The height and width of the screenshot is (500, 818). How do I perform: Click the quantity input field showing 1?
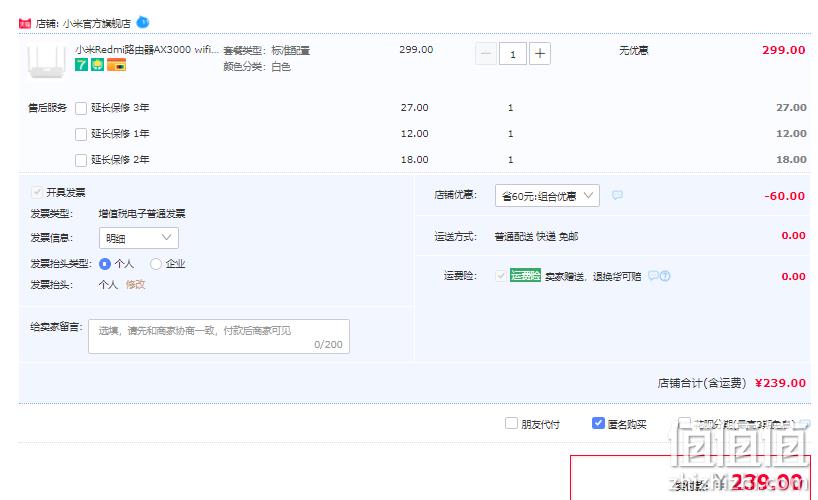pyautogui.click(x=513, y=54)
